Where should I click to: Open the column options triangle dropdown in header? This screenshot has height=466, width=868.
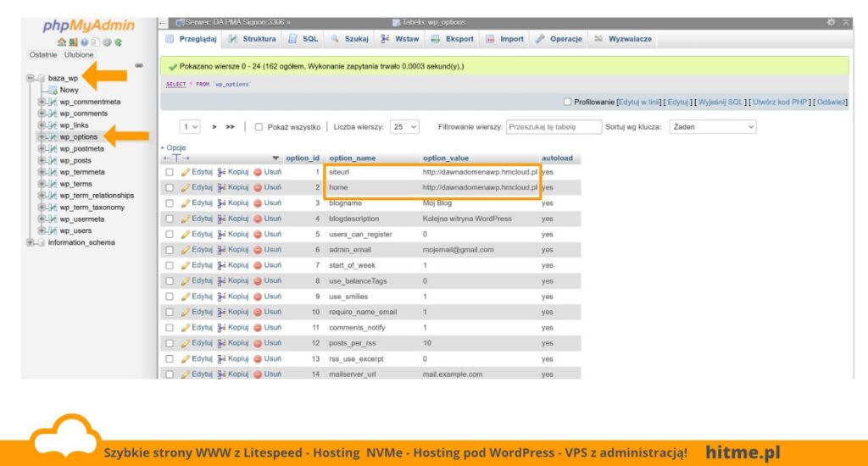tap(275, 158)
